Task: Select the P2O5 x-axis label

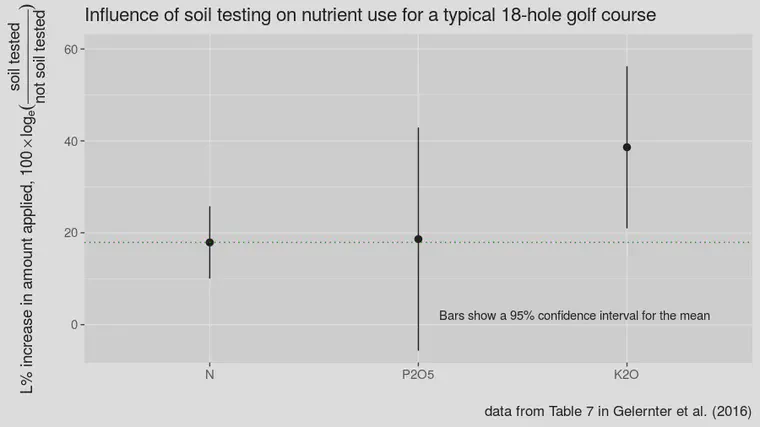Action: pos(418,375)
